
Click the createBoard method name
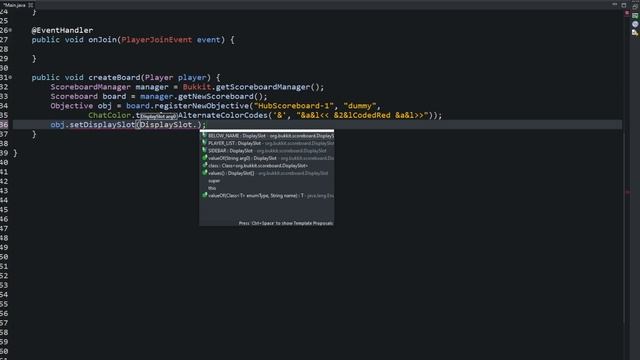(114, 77)
